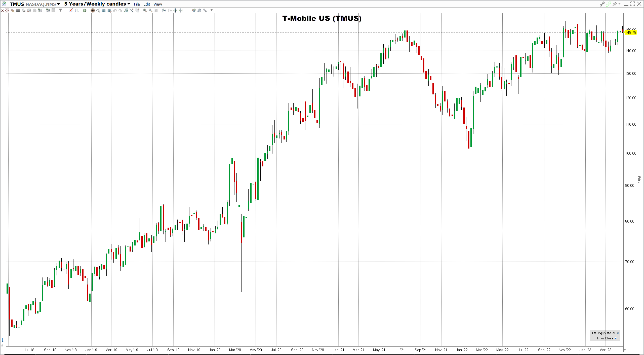Click the colored spheres palette icon

click(x=194, y=10)
